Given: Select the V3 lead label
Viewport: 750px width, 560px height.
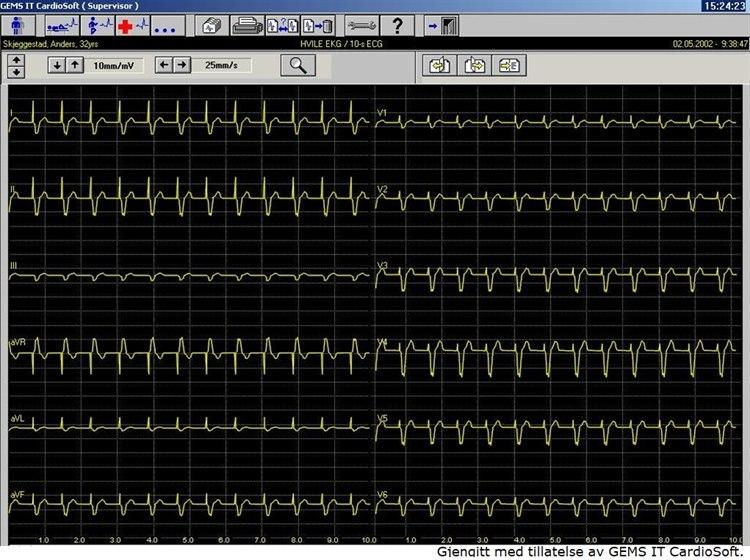Looking at the screenshot, I should pos(382,266).
